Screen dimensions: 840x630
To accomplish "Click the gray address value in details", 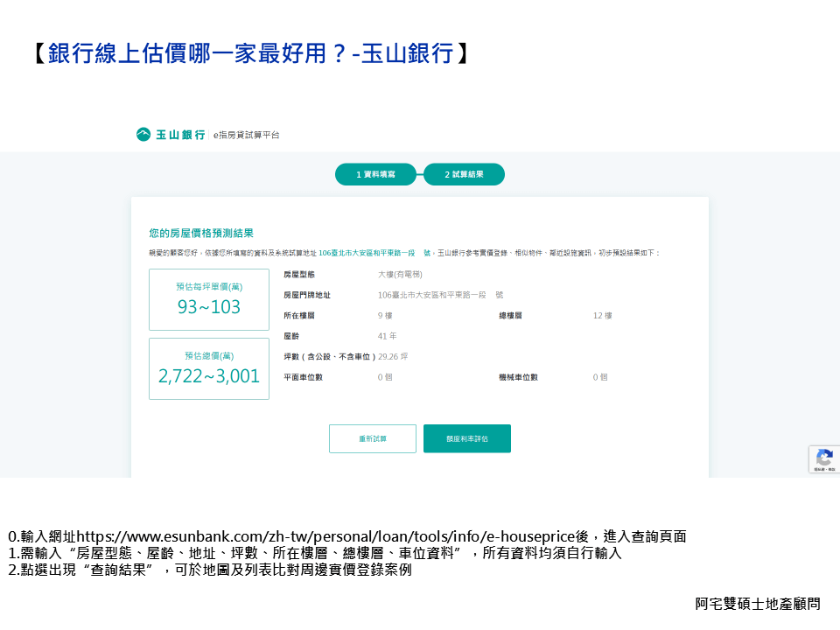I will 440,295.
